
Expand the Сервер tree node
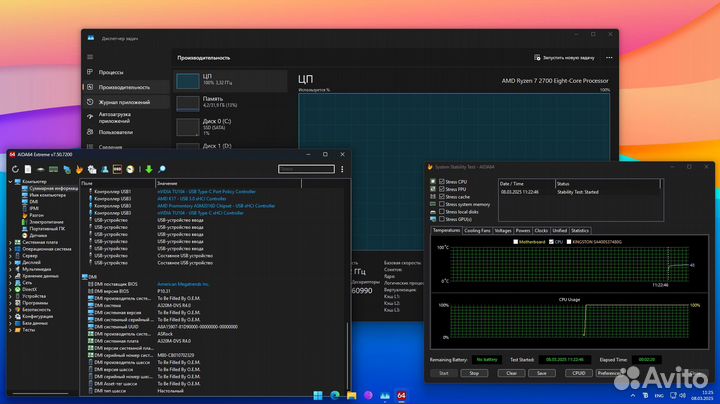point(11,256)
